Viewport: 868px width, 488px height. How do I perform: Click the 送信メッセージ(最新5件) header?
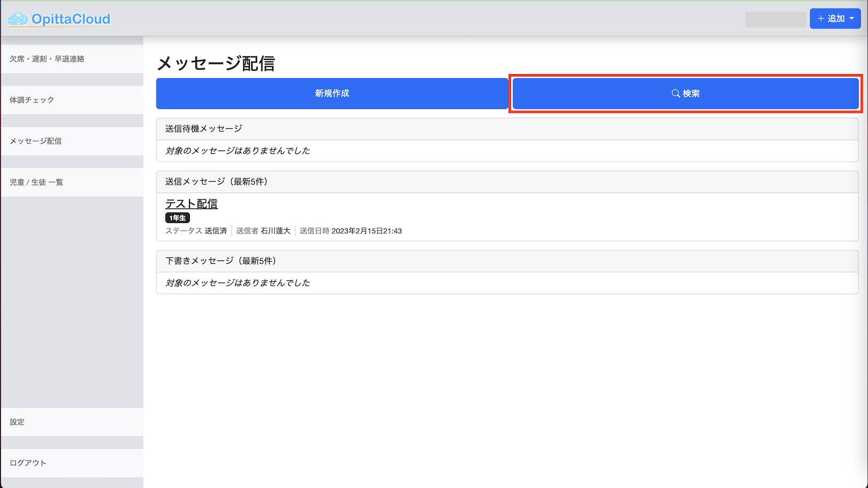pyautogui.click(x=507, y=182)
